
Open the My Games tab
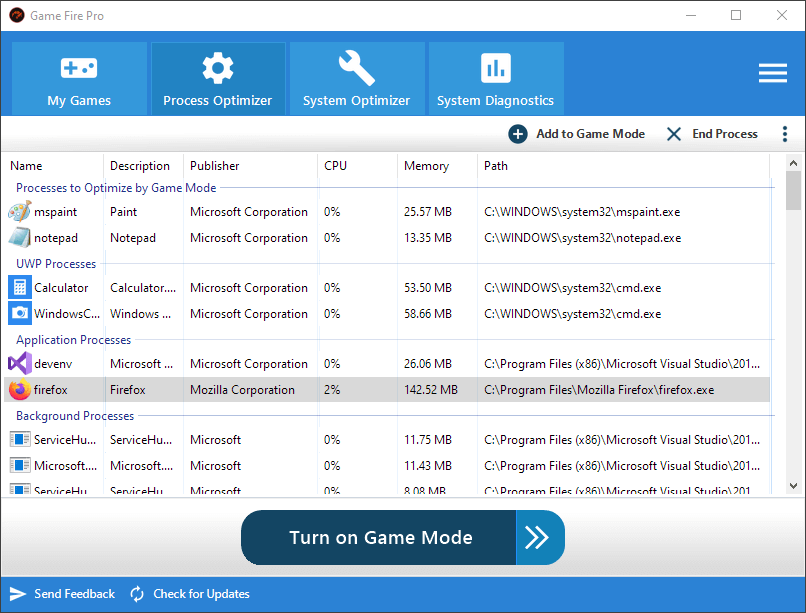79,79
